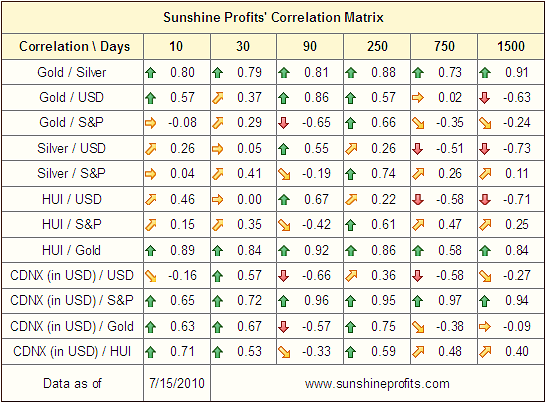Click the green up arrow beside CDNX / S&P 0.96
The image size is (547, 404).
(x=284, y=301)
